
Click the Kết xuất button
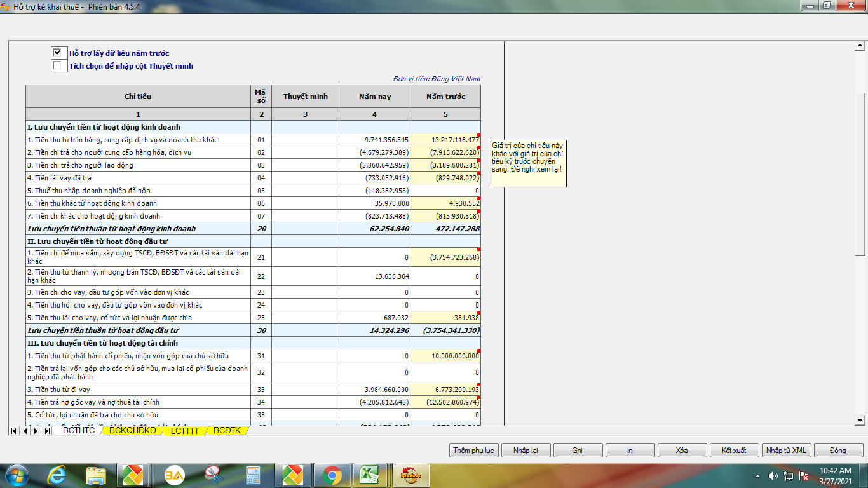pyautogui.click(x=733, y=451)
